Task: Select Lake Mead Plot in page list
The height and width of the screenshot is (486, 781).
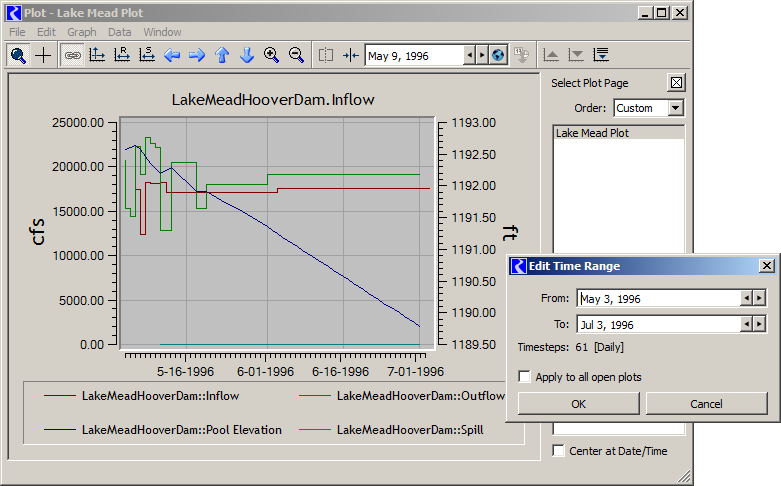Action: pos(618,133)
